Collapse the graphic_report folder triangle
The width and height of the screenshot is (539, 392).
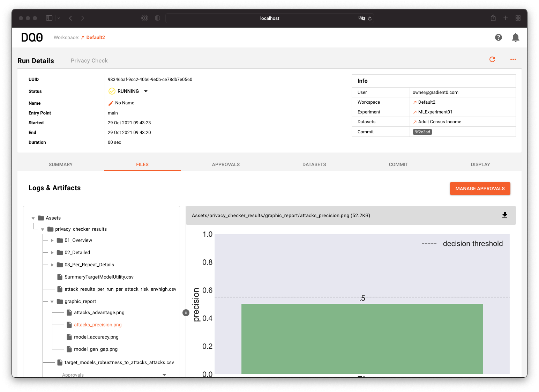click(x=52, y=302)
